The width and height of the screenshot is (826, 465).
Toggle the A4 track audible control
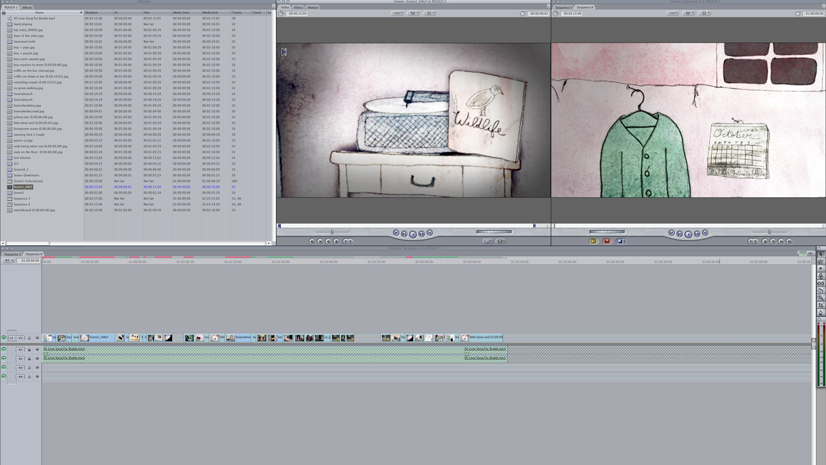(x=4, y=377)
